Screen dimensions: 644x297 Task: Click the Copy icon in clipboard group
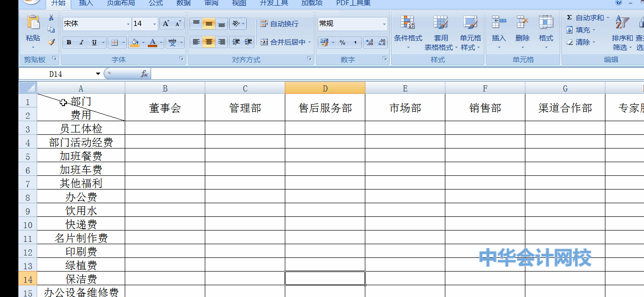click(51, 30)
